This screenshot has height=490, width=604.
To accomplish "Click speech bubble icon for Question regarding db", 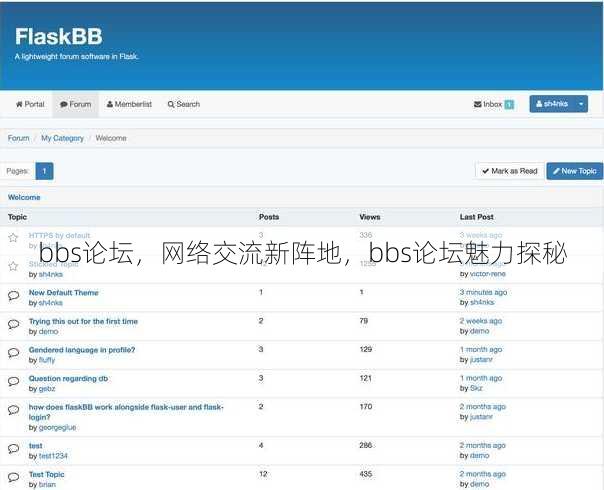I will 13,381.
